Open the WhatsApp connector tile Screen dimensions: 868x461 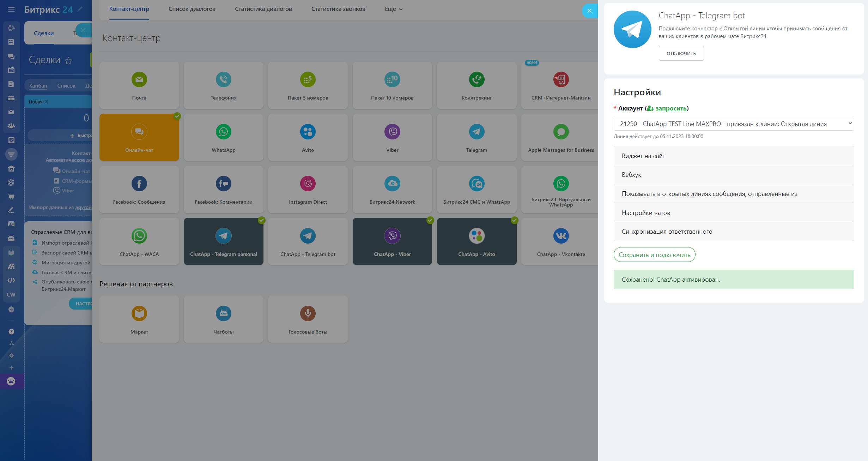click(223, 138)
